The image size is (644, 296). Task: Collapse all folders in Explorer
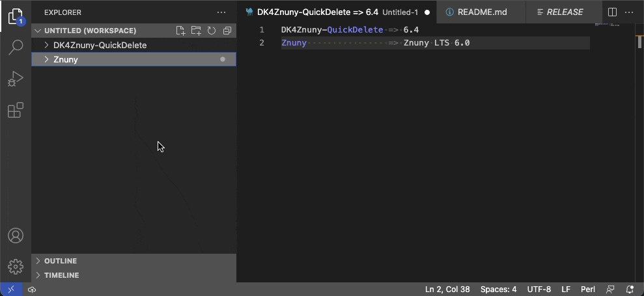[x=227, y=31]
